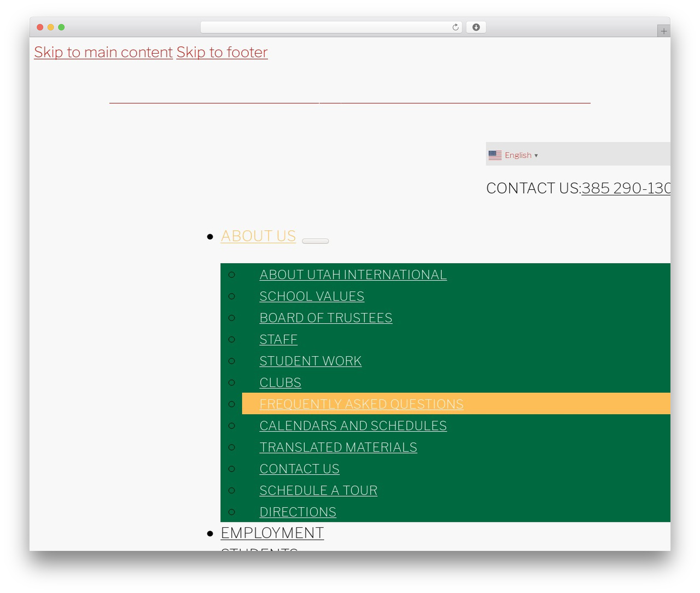
Task: Open the Staff page link
Action: [278, 340]
